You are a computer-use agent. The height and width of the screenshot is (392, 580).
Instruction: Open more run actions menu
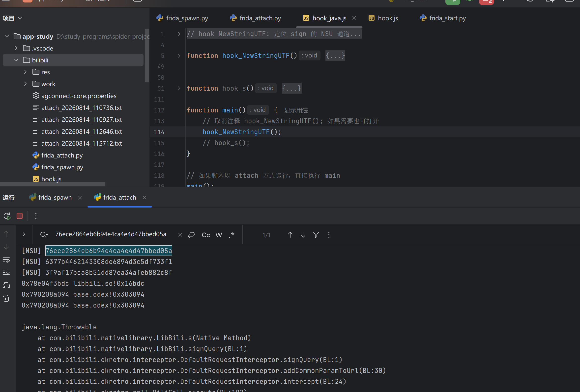[36, 216]
